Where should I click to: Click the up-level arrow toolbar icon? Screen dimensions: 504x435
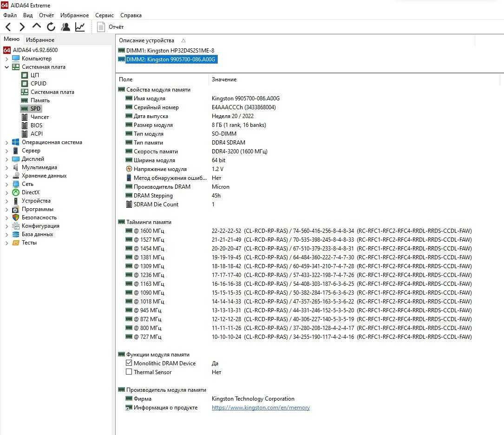pos(37,26)
